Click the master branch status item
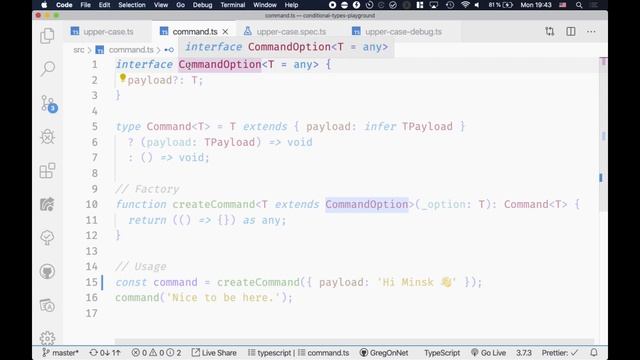Viewport: 640px width, 360px height. point(60,353)
